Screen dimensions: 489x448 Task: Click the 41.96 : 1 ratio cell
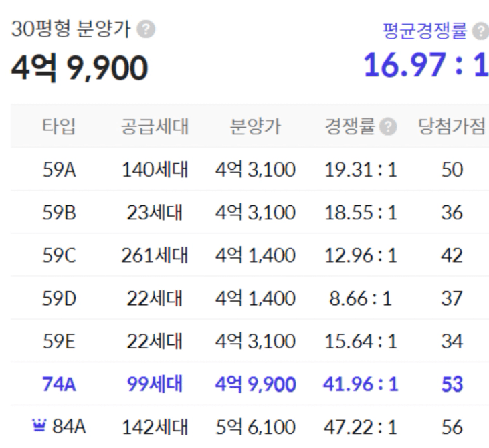point(361,384)
